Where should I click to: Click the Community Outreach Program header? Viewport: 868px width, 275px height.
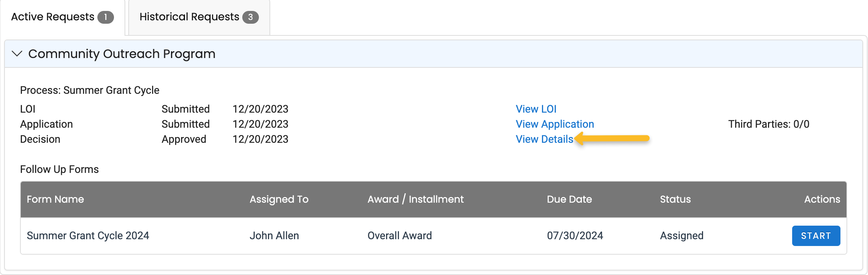click(x=122, y=54)
